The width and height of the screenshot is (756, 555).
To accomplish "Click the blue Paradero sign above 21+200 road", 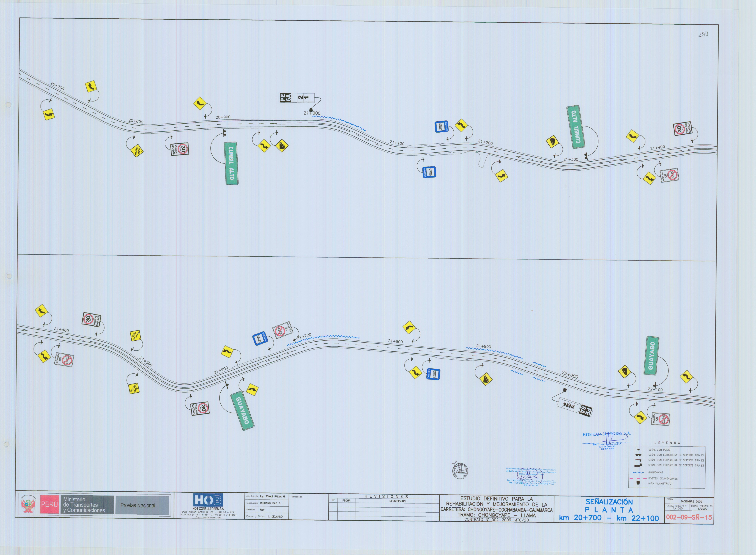I will point(442,127).
